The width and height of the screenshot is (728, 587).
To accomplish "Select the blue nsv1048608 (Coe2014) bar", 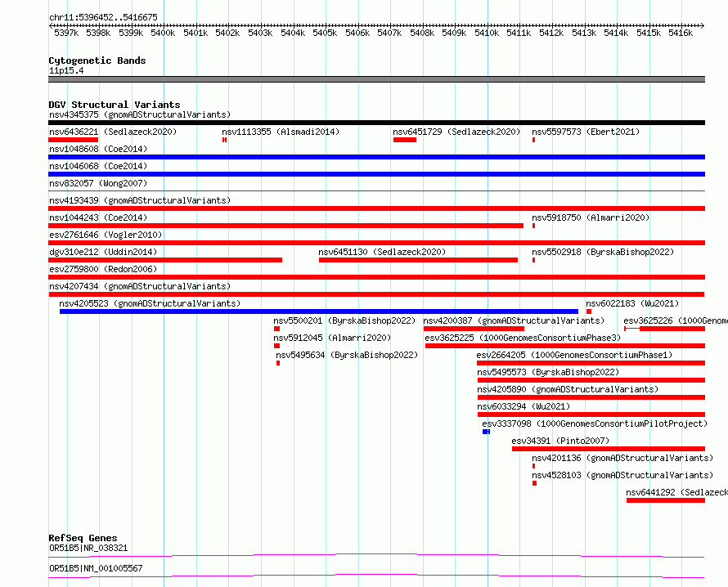I will tap(376, 157).
